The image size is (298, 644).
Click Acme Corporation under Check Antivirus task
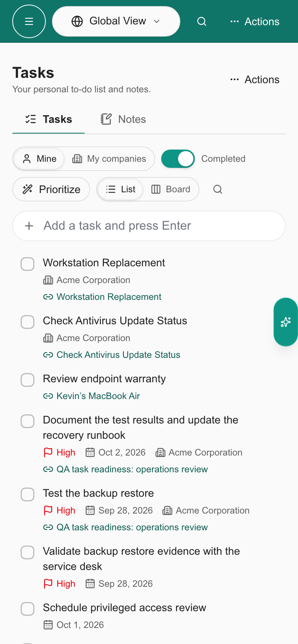pos(87,338)
